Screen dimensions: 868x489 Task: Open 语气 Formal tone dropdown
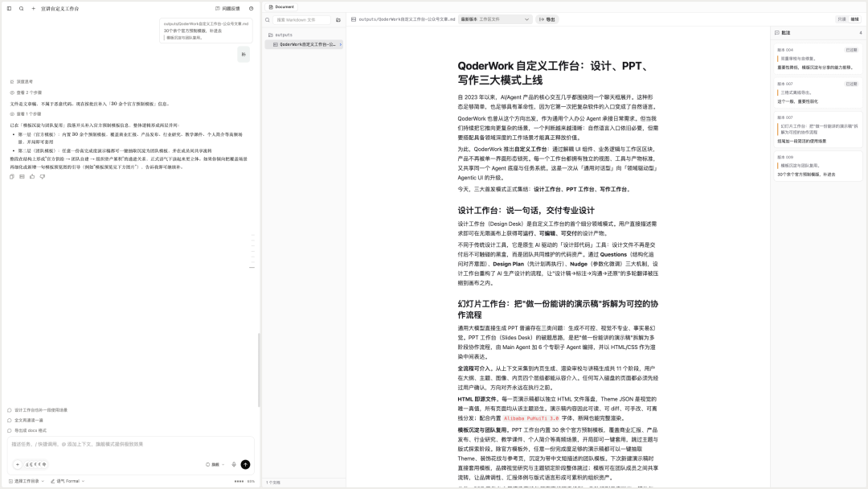68,481
